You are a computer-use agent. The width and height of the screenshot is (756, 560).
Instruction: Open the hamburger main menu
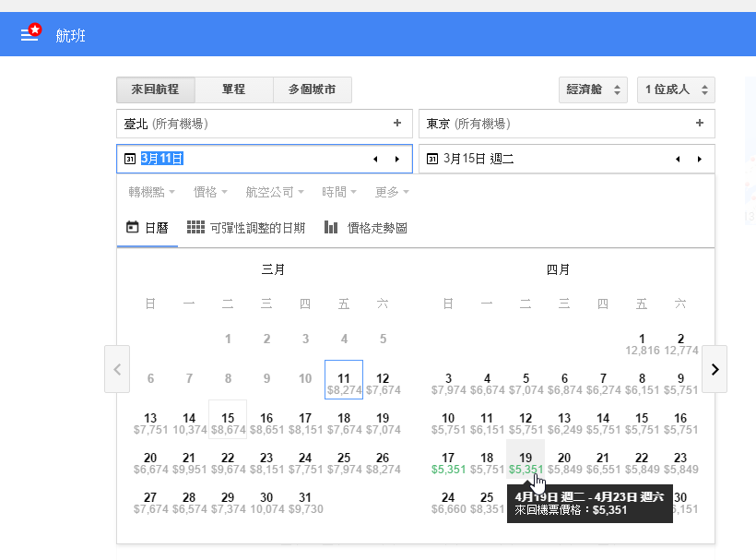click(31, 34)
